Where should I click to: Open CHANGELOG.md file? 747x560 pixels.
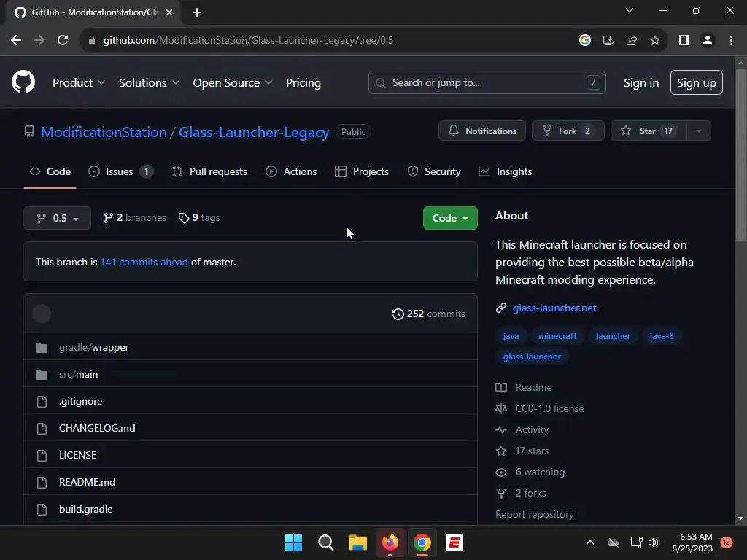point(97,428)
